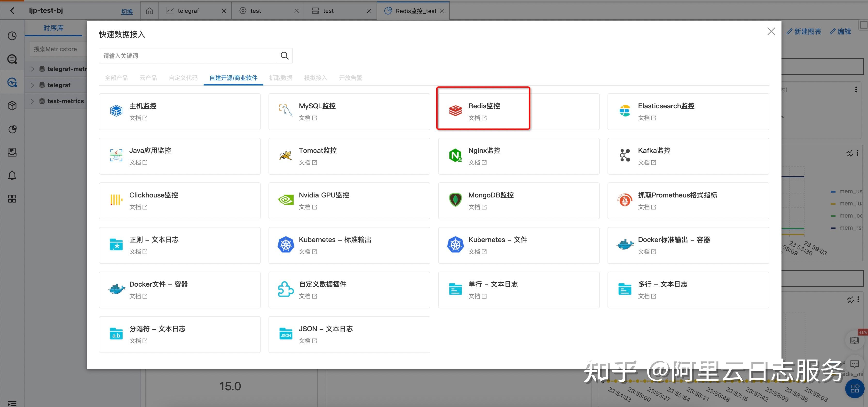Select the Redis监控 card icon
Screen dimensions: 868x407
[x=455, y=110]
